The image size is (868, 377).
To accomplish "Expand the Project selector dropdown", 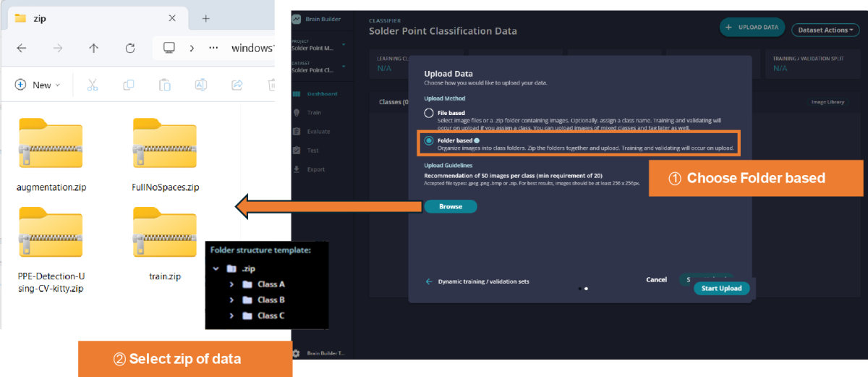I will (344, 45).
